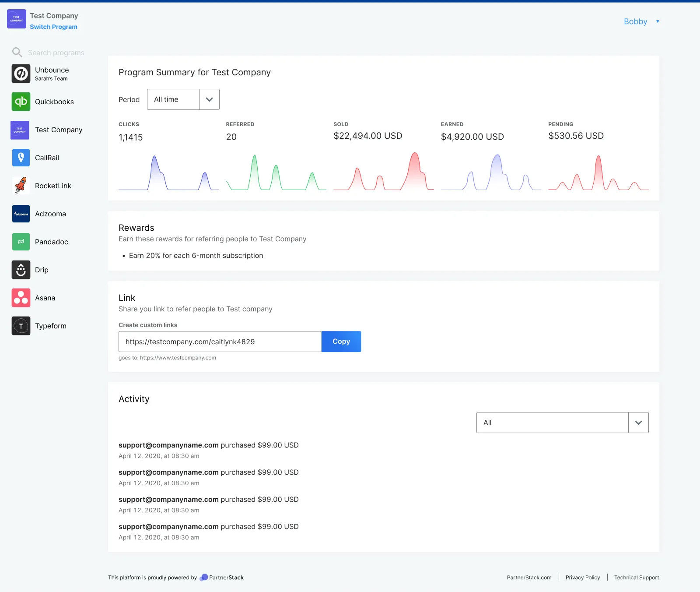700x592 pixels.
Task: Click the Referred green trend chart
Action: coord(276,172)
